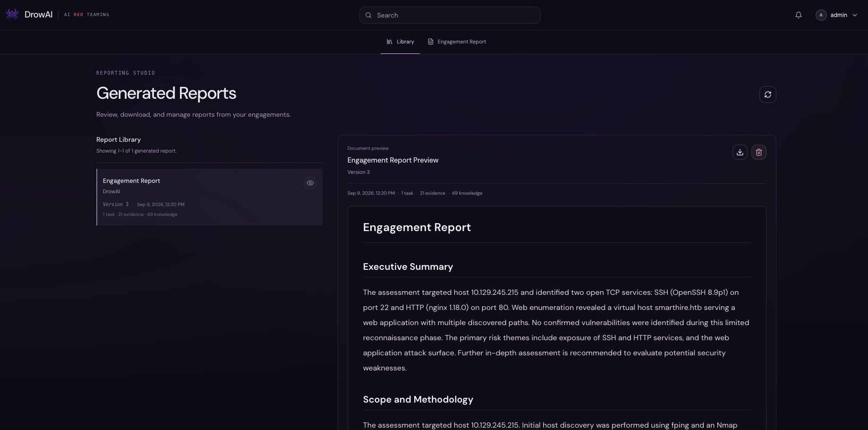
Task: Refresh the generated reports list
Action: 768,95
